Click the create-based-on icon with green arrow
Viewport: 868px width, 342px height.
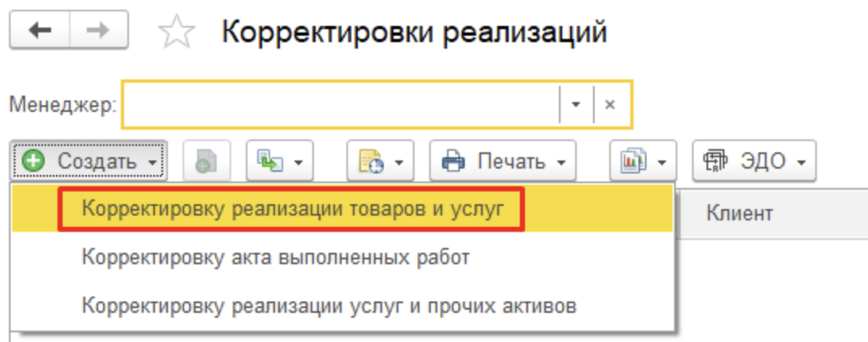click(270, 161)
